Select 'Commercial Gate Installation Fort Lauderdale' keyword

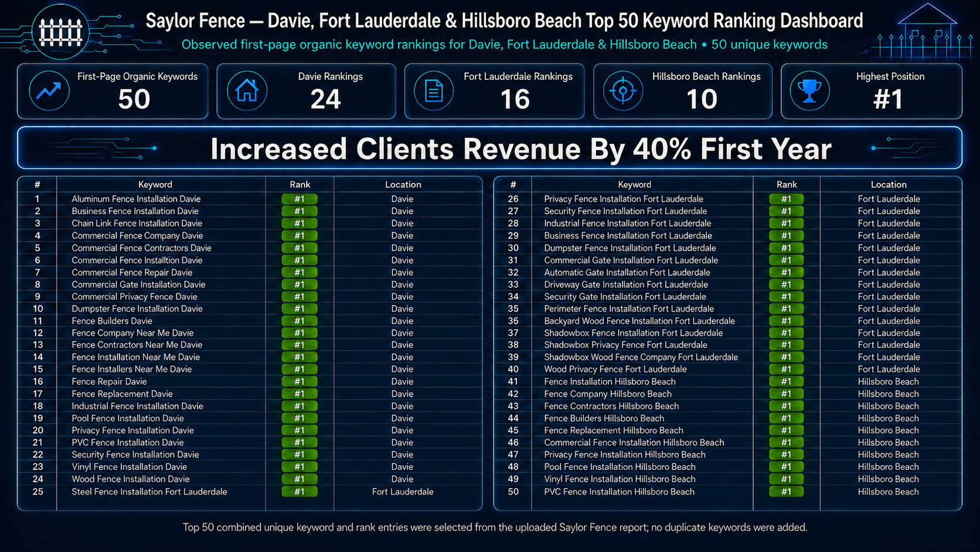click(631, 260)
